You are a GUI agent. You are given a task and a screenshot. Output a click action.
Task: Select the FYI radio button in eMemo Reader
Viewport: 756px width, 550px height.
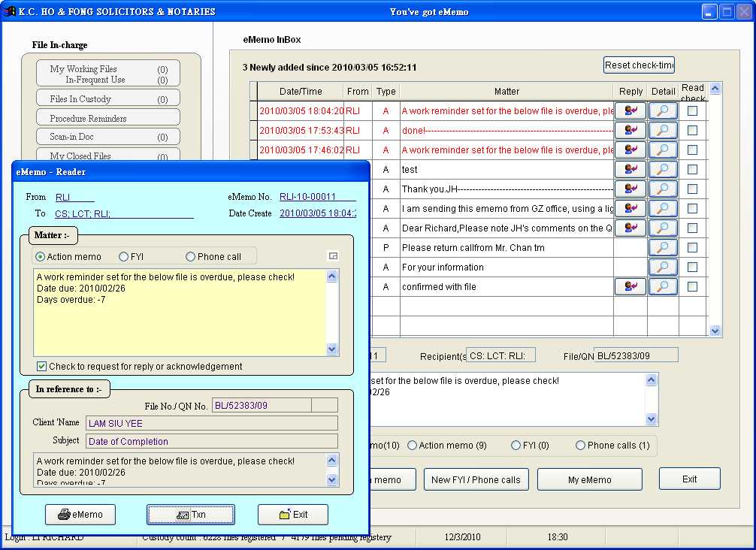click(x=124, y=257)
